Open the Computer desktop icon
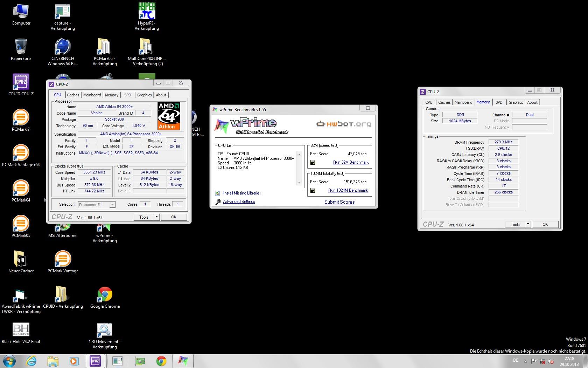The width and height of the screenshot is (588, 368). (x=21, y=15)
